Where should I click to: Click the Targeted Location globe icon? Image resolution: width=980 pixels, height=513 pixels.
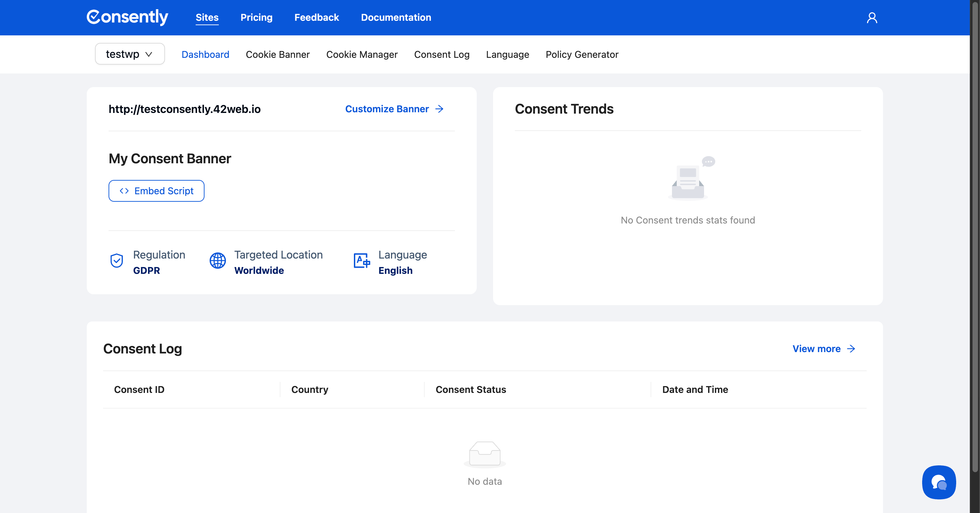point(218,261)
